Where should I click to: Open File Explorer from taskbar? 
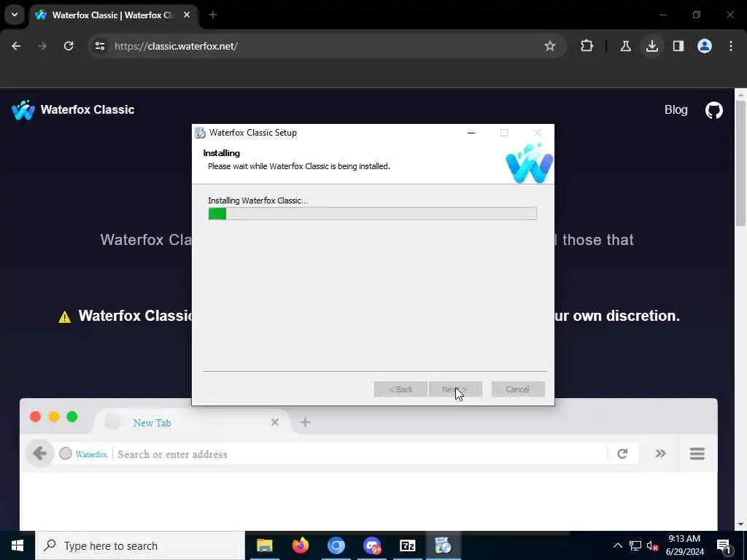coord(264,545)
